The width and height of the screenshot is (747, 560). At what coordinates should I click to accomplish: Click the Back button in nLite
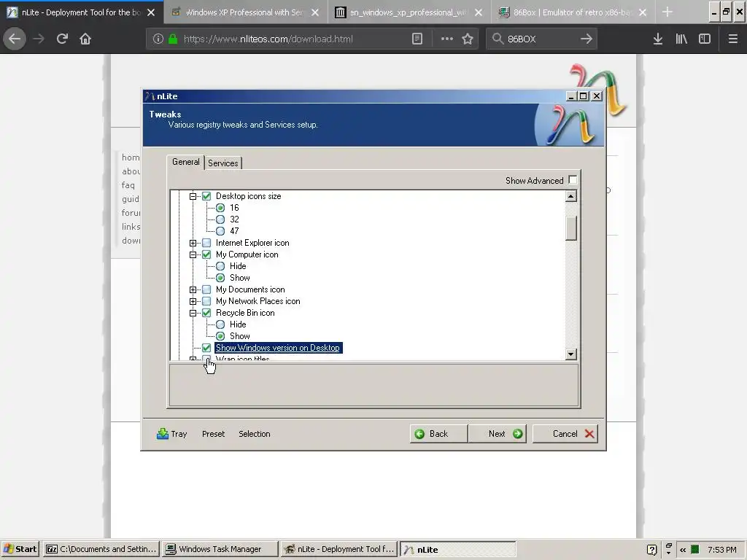pyautogui.click(x=438, y=434)
